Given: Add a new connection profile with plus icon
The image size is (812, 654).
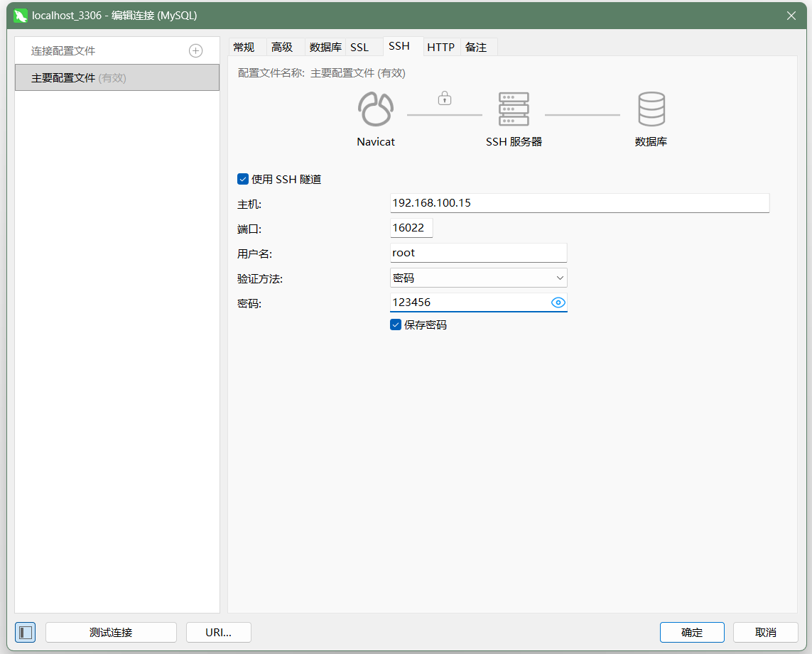Looking at the screenshot, I should pos(196,50).
